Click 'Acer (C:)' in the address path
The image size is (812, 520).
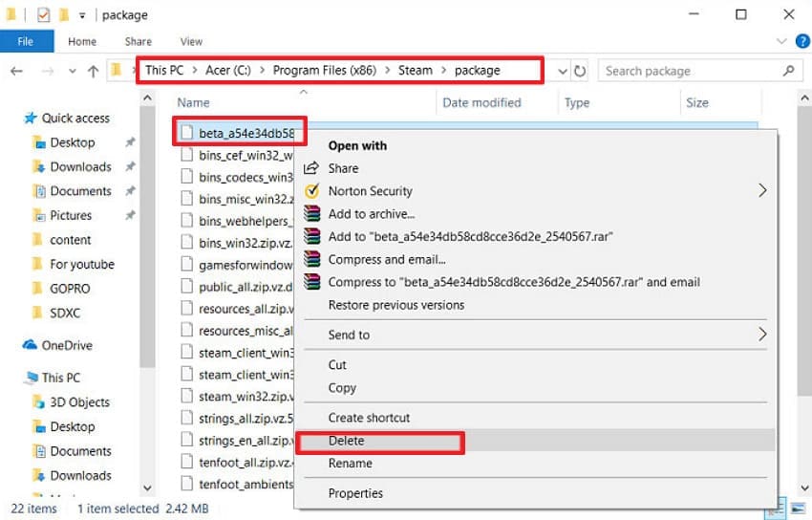[228, 70]
